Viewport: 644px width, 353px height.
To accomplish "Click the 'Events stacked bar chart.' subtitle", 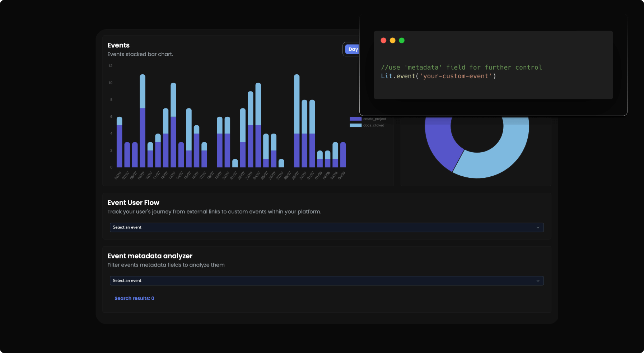I will click(140, 54).
